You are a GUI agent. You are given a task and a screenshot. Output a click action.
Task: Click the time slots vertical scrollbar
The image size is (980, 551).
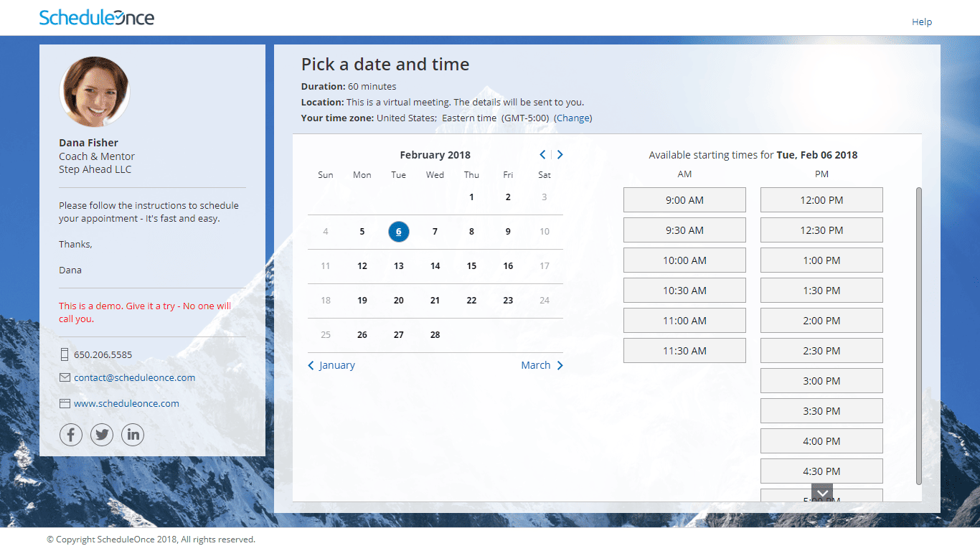click(x=919, y=336)
